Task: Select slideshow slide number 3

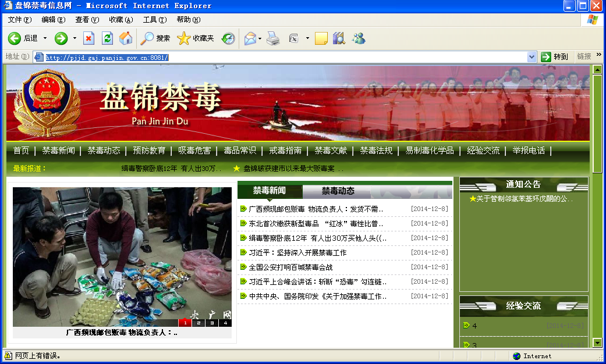Action: tap(212, 323)
